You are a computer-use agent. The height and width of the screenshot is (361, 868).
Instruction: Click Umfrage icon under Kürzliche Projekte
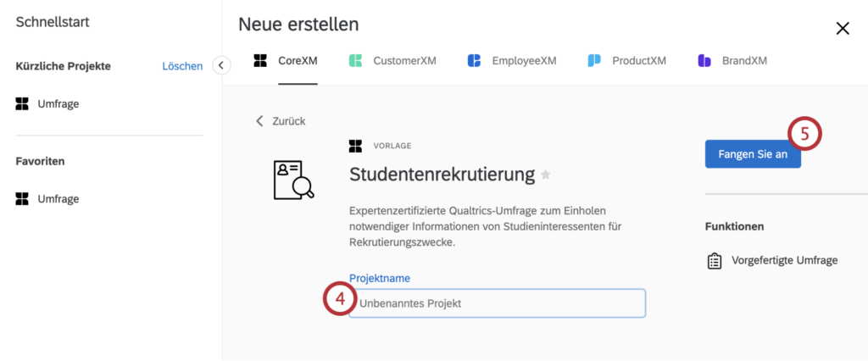(x=22, y=103)
